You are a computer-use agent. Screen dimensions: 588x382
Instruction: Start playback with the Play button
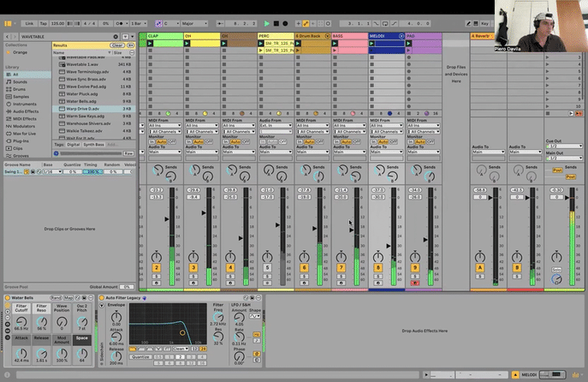267,23
